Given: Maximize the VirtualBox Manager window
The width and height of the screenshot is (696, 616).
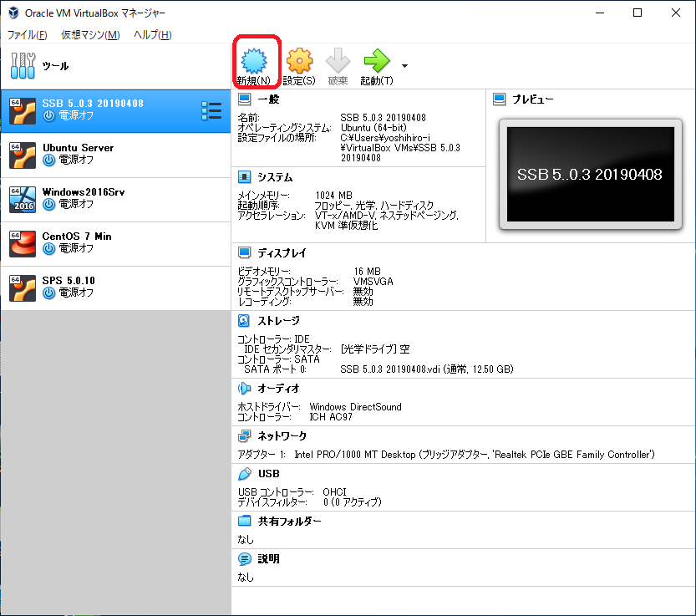Looking at the screenshot, I should (638, 13).
